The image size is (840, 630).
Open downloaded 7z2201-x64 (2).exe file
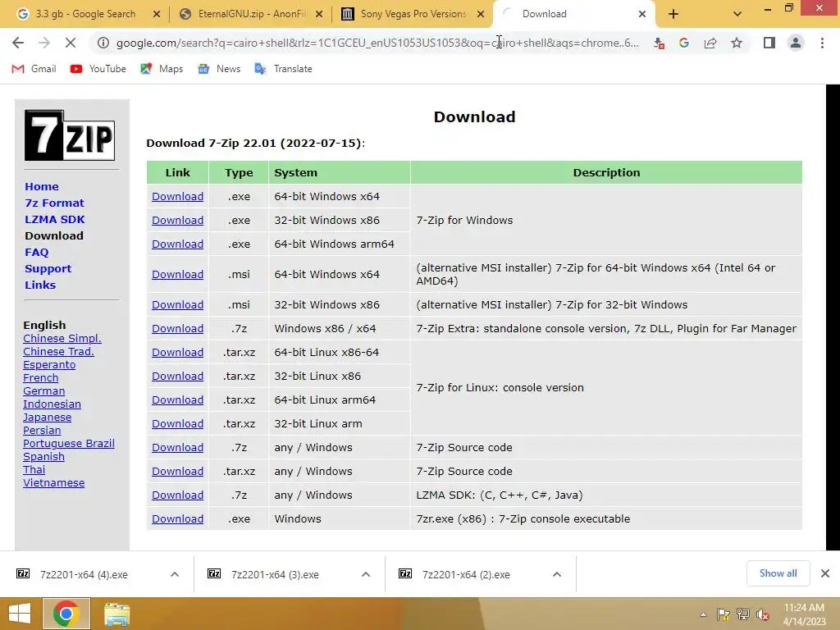pos(466,574)
